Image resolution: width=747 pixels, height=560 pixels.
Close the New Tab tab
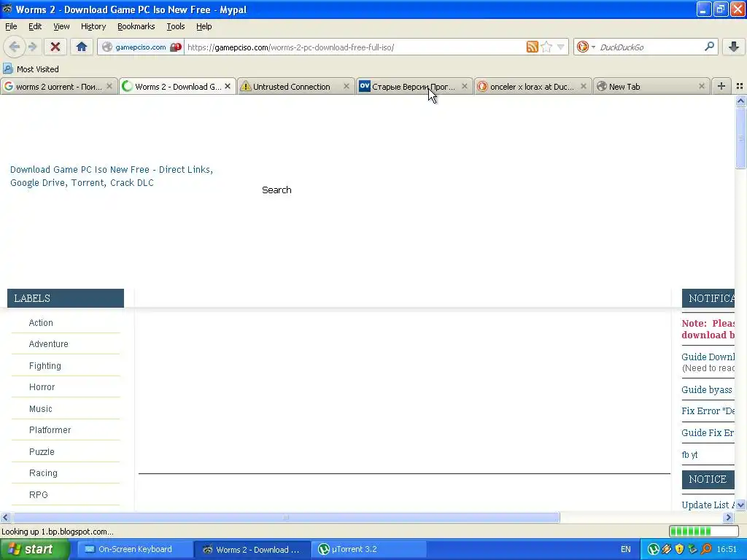pos(701,86)
